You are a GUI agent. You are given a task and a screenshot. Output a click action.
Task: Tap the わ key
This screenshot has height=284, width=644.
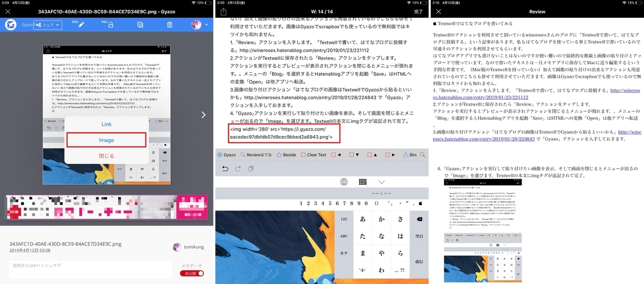pyautogui.click(x=382, y=270)
